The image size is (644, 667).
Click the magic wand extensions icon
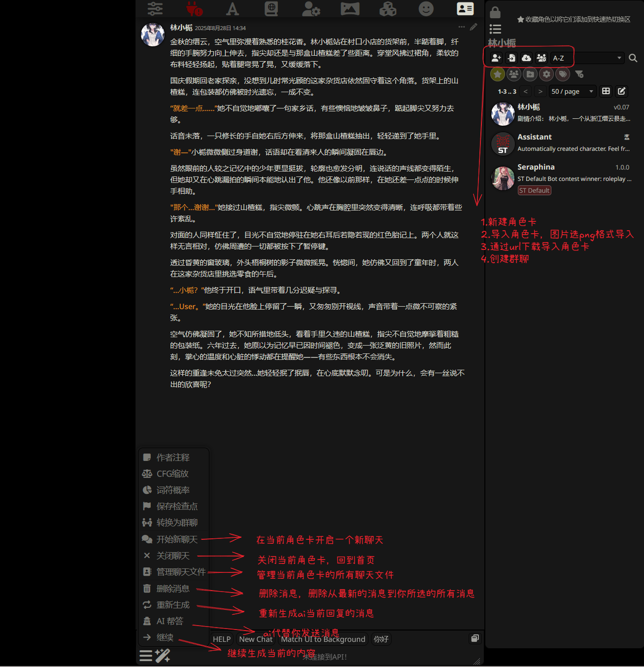point(163,656)
